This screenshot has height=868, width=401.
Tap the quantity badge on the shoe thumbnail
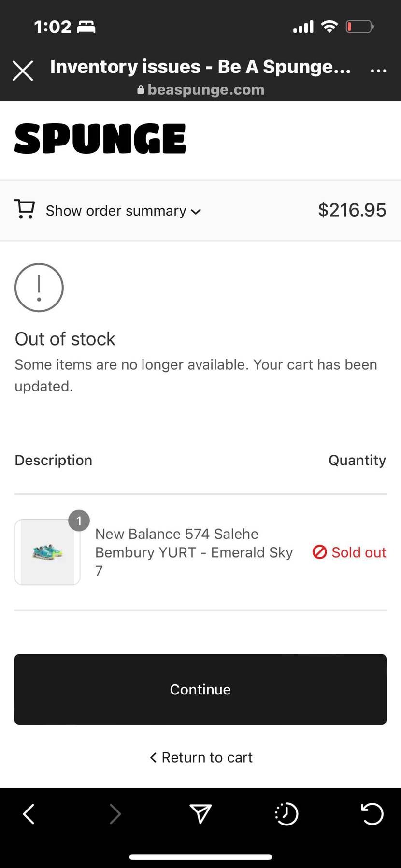coord(79,521)
